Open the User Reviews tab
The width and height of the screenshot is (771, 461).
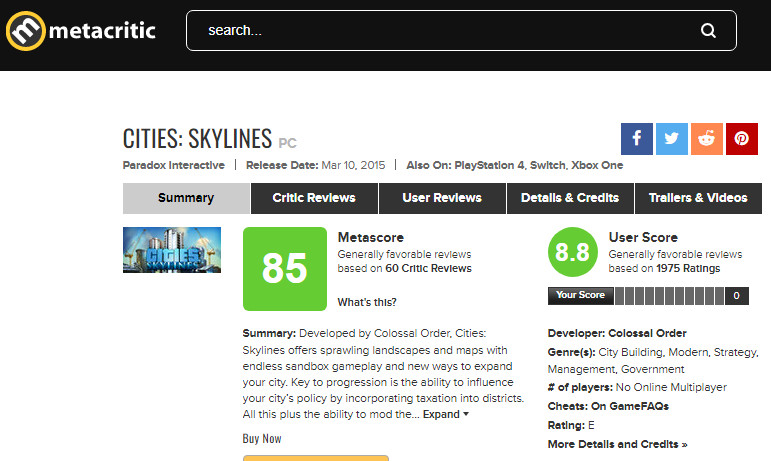442,198
